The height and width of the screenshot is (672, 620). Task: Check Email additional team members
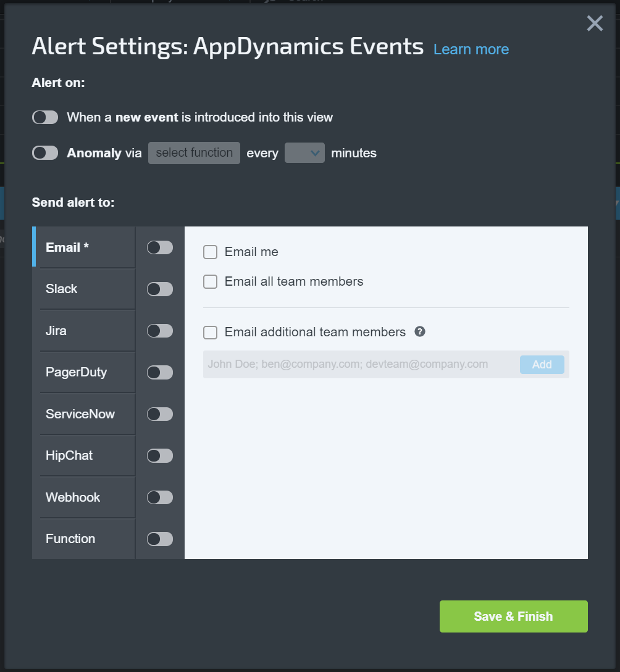(210, 332)
